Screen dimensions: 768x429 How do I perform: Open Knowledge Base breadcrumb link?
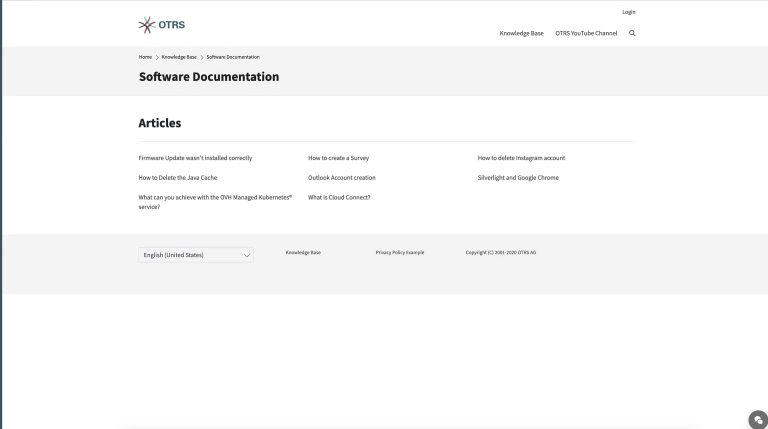tap(179, 57)
